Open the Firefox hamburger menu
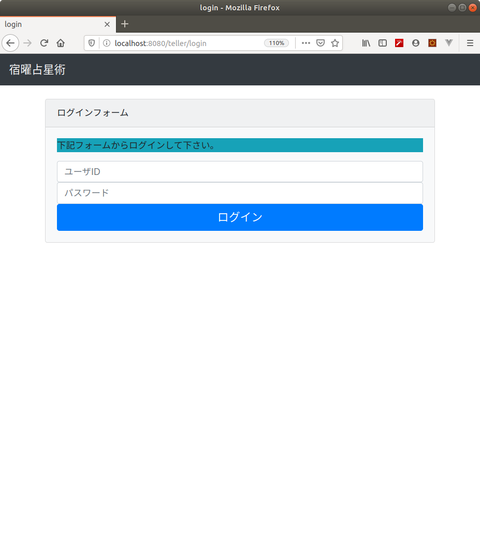The image size is (480, 545). pyautogui.click(x=470, y=43)
